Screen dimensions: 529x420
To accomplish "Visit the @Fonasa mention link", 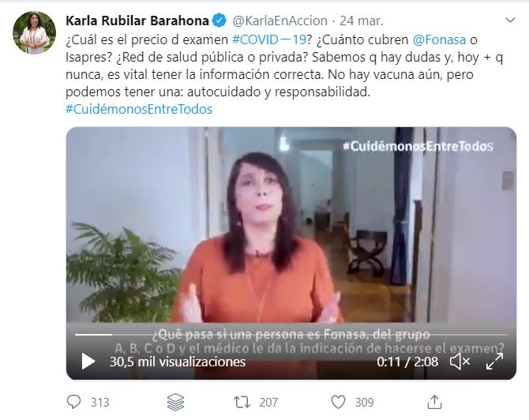I will coord(439,39).
